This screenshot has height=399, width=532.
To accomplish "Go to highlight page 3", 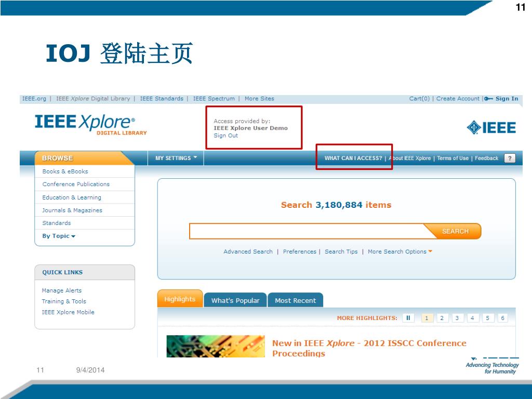I will [x=457, y=318].
